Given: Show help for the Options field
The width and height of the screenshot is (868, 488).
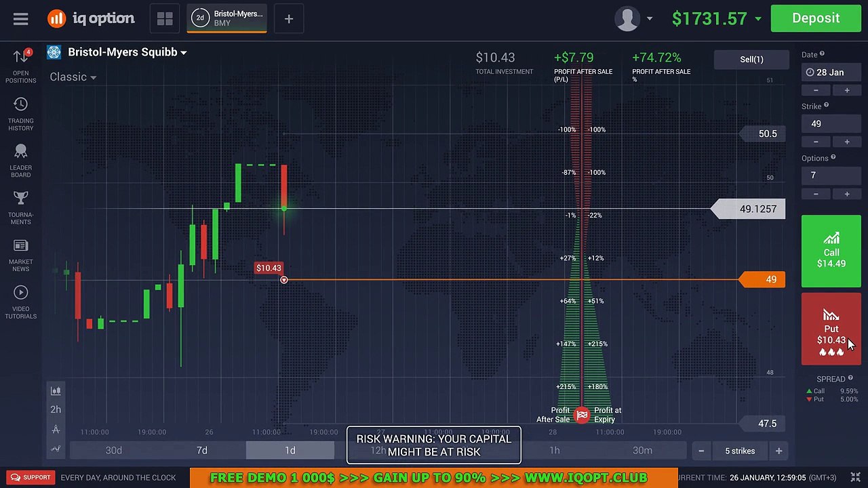Looking at the screenshot, I should click(833, 158).
